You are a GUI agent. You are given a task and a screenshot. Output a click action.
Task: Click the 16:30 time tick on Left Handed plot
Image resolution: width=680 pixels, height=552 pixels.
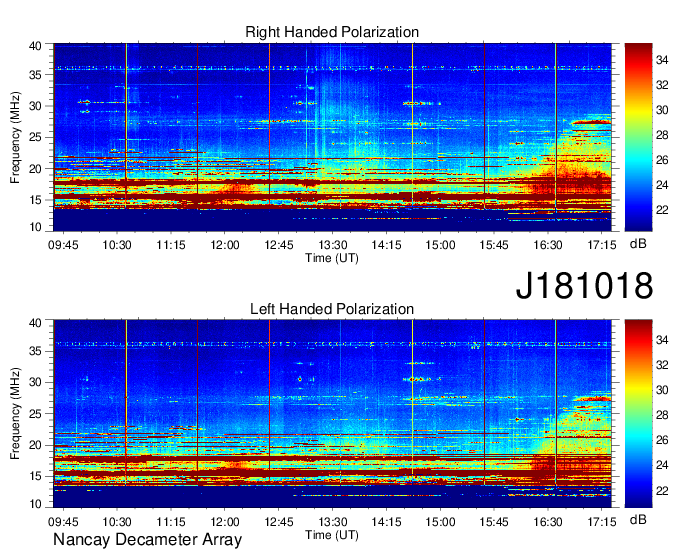point(548,521)
